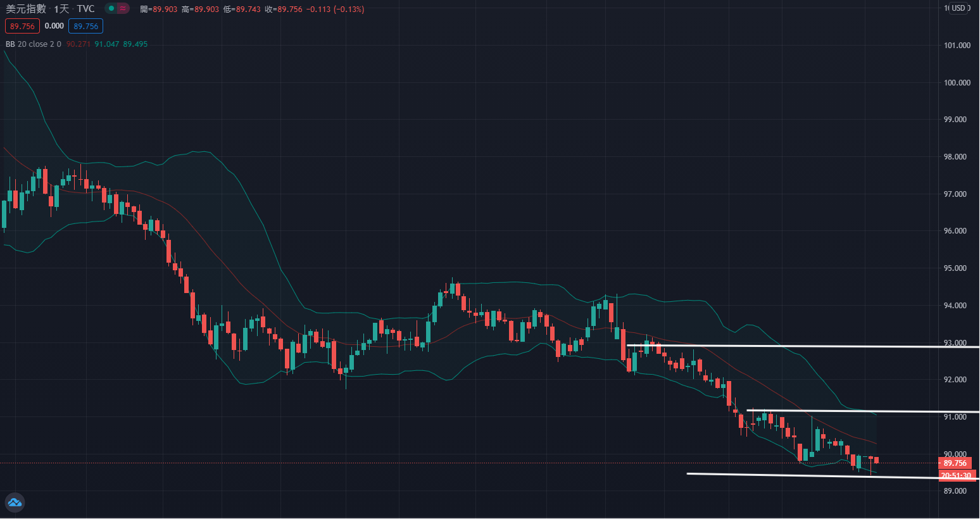Click the BB basis value 90.271
The image size is (980, 519).
[79, 44]
